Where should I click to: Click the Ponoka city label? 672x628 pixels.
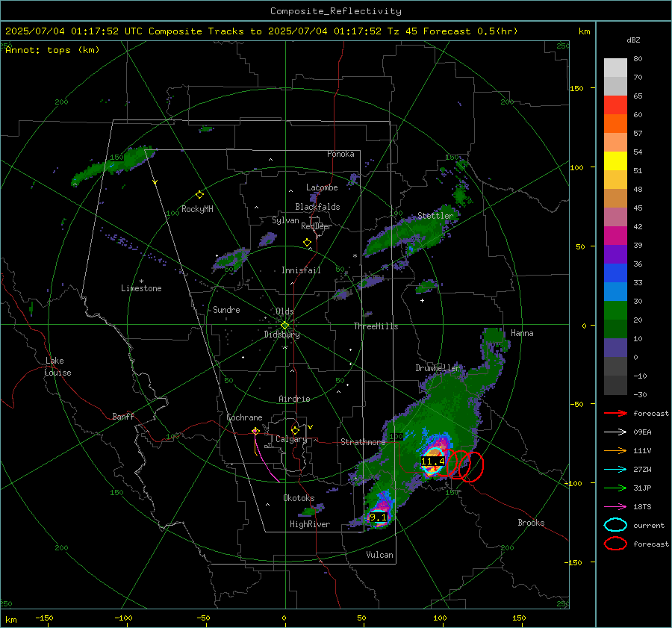tap(340, 154)
